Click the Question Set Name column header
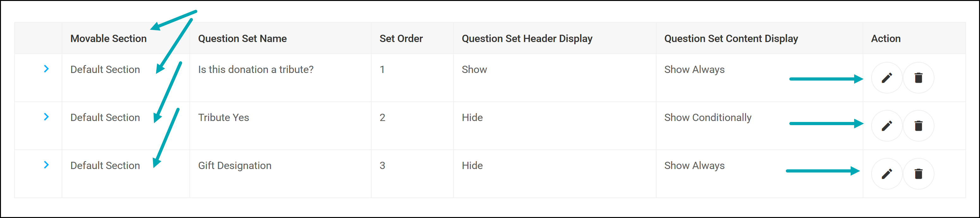Viewport: 980px width, 218px height. 242,38
